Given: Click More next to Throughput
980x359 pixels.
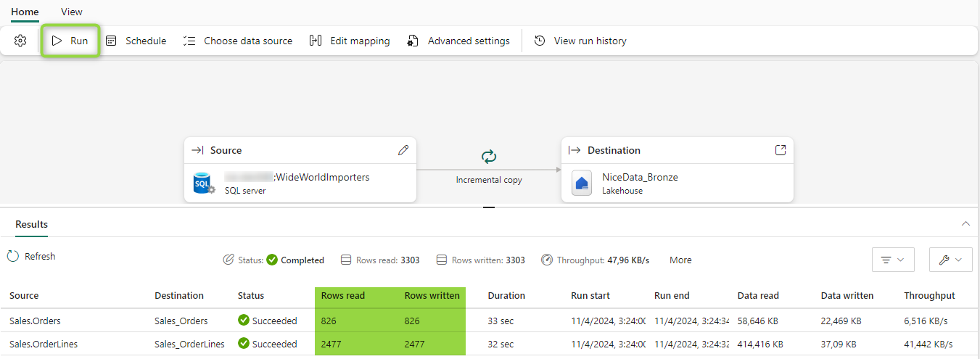Looking at the screenshot, I should pyautogui.click(x=680, y=260).
